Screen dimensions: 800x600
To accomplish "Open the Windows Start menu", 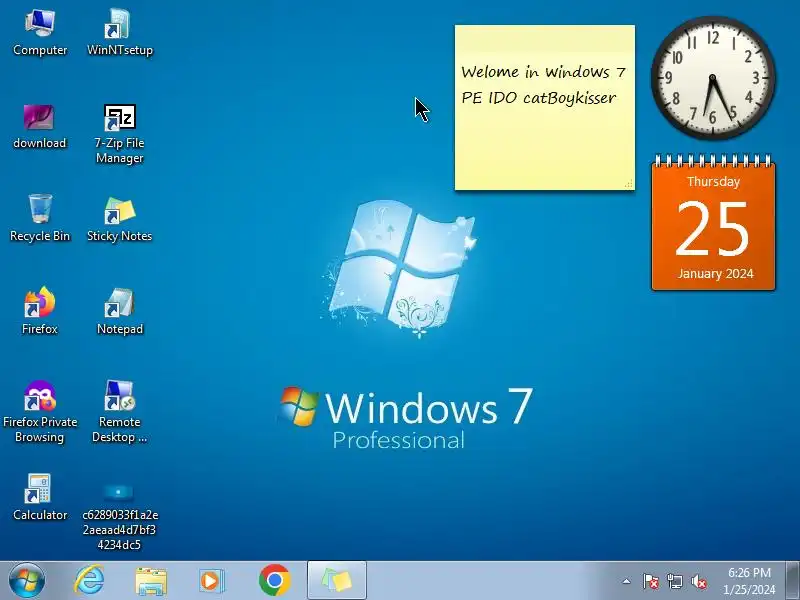I will point(27,580).
